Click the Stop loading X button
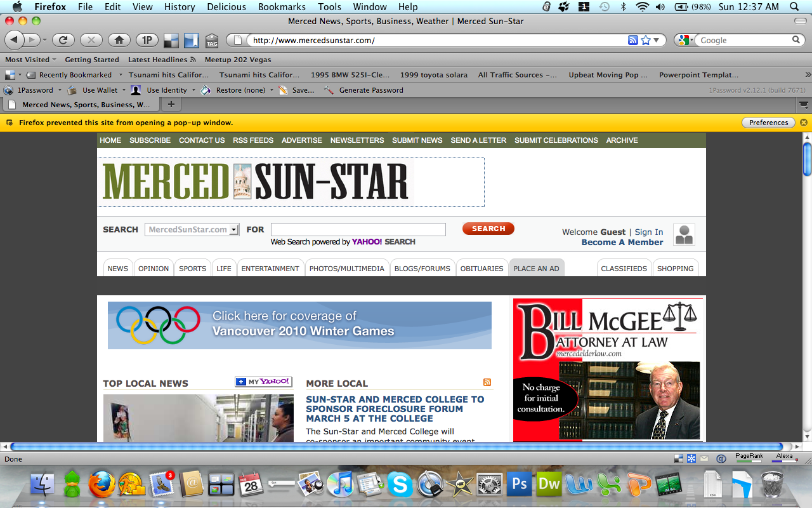Viewport: 812px width, 508px height. 91,40
